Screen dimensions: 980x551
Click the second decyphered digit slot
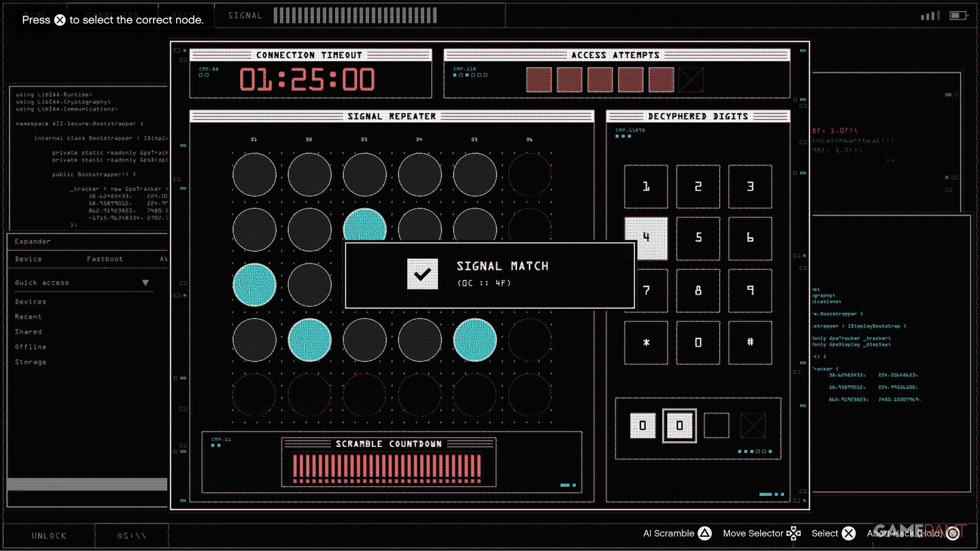[x=679, y=425]
